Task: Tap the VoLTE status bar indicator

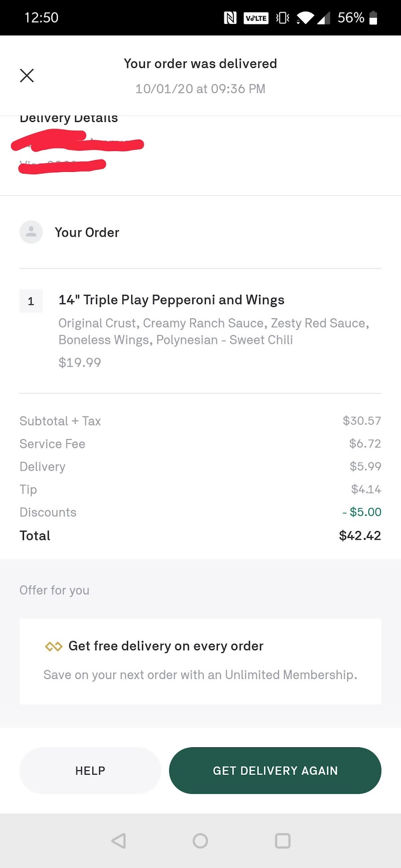Action: pos(256,18)
